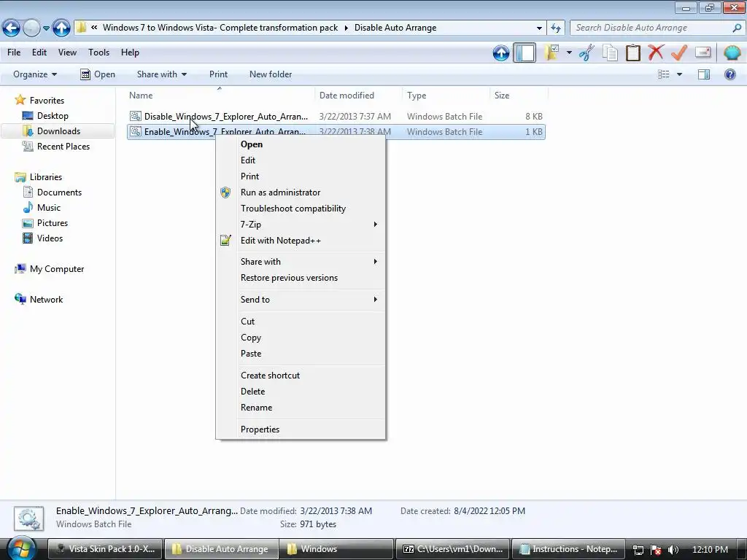
Task: Click the Windows Start orb
Action: click(x=21, y=549)
